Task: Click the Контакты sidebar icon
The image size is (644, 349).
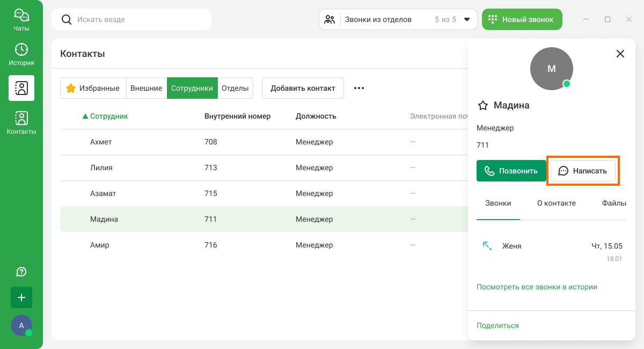Action: click(21, 122)
